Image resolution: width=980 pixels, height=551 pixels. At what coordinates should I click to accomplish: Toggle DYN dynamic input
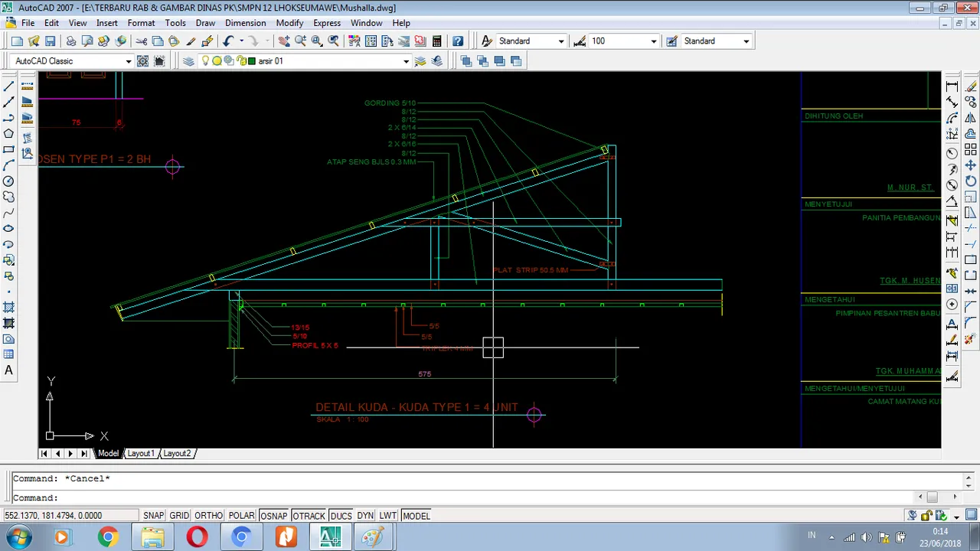click(365, 516)
